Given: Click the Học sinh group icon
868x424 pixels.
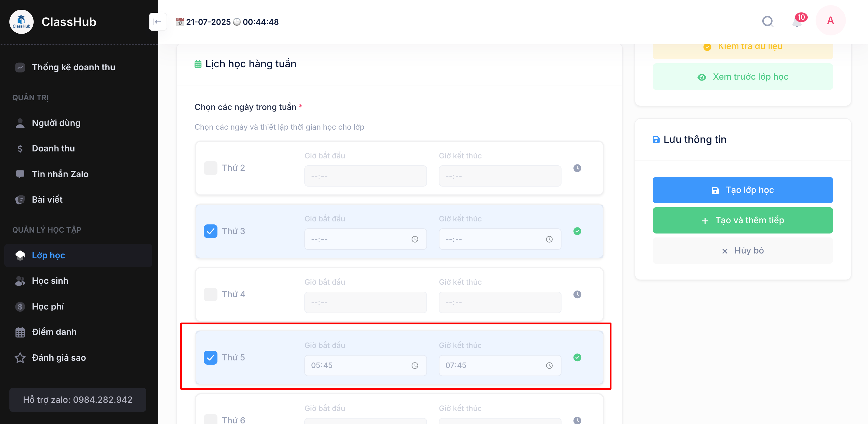Looking at the screenshot, I should point(20,281).
